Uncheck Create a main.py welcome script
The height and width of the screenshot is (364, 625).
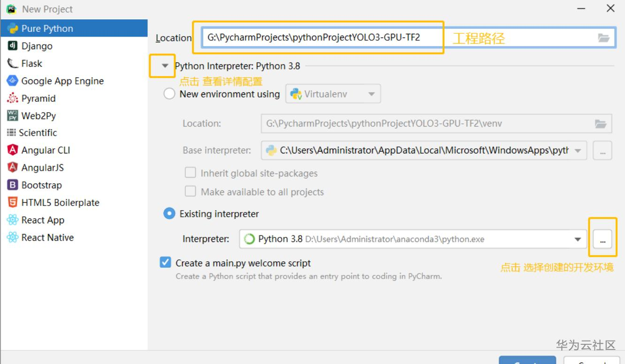pyautogui.click(x=166, y=263)
